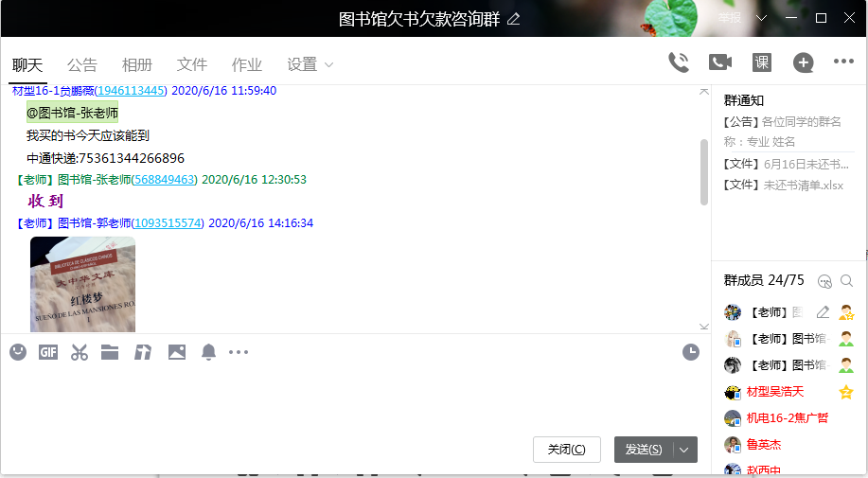Click the chat area vertical scrollbar
Viewport: 868px width, 478px height.
(x=703, y=170)
